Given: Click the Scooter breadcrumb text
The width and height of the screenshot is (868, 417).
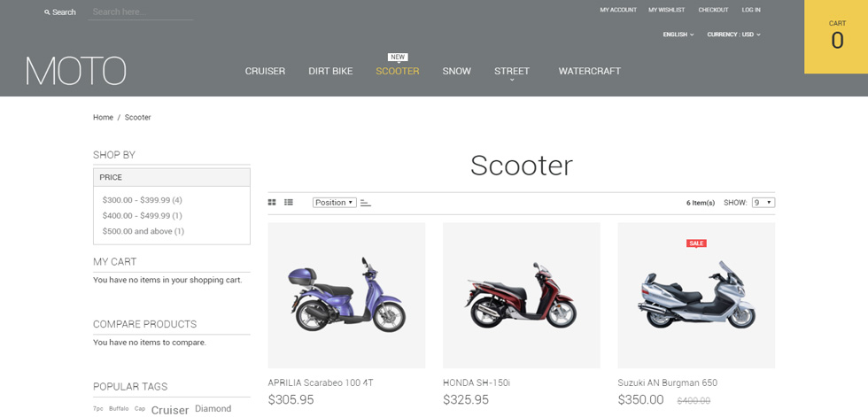Looking at the screenshot, I should click(138, 117).
